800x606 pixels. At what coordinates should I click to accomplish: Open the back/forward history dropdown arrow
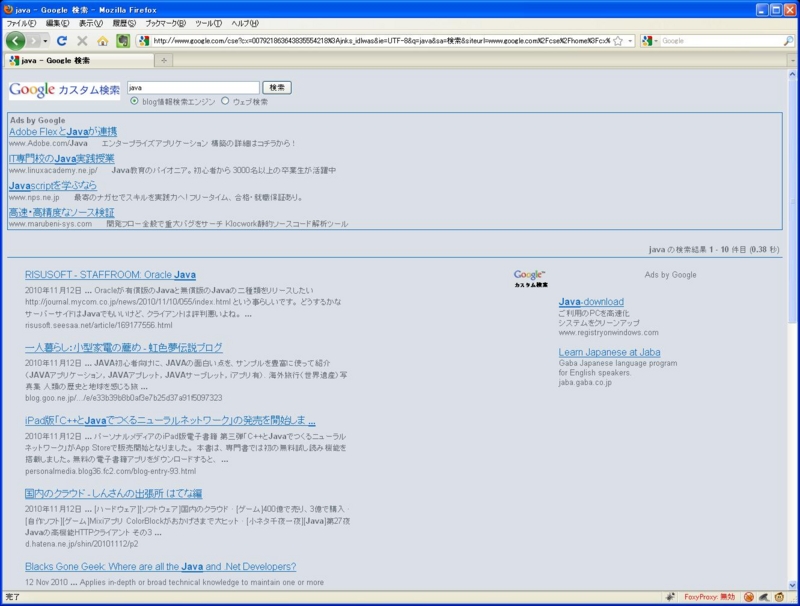point(45,41)
